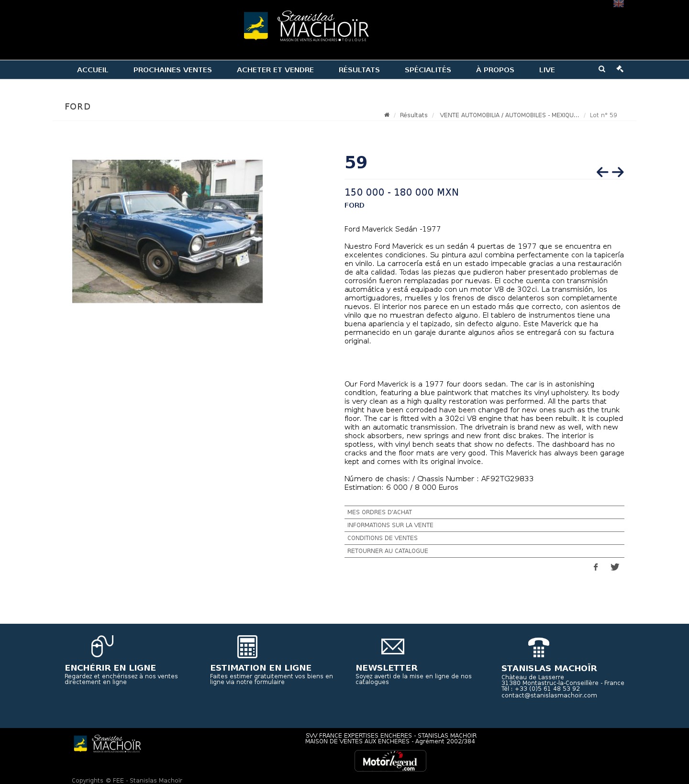Click the mouse icon above Enchérir en ligne
The height and width of the screenshot is (784, 689).
pyautogui.click(x=102, y=646)
